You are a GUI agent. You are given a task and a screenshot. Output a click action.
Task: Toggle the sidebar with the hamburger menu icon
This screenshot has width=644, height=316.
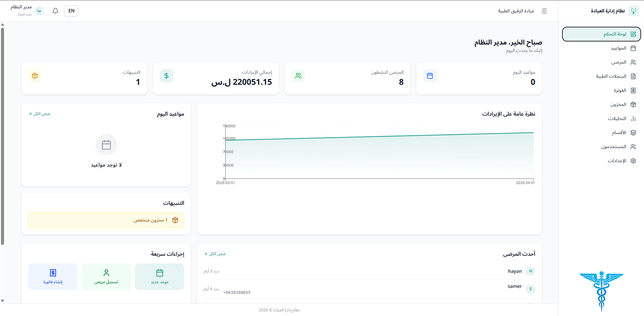click(544, 11)
